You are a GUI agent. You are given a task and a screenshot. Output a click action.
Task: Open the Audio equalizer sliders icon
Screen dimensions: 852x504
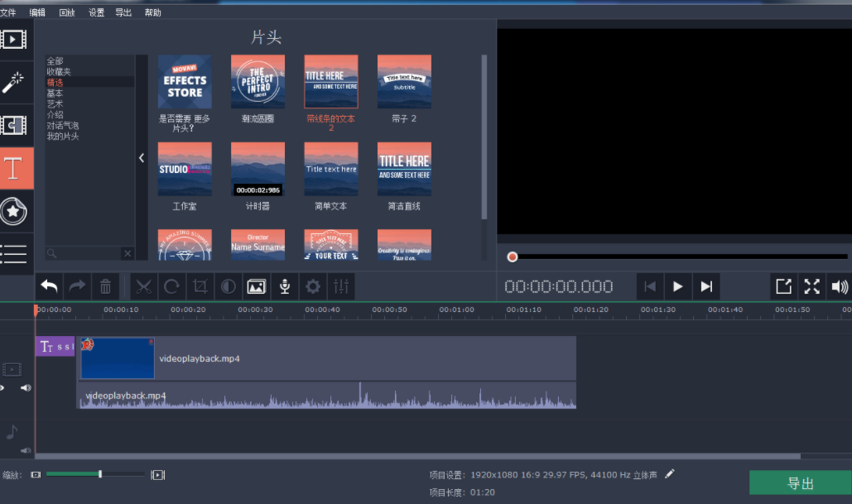click(x=341, y=286)
